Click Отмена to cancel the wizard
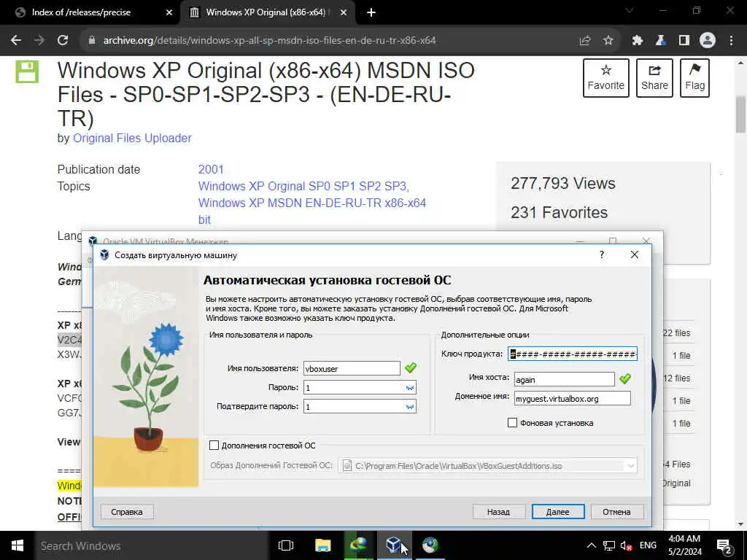Image resolution: width=747 pixels, height=560 pixels. point(616,512)
